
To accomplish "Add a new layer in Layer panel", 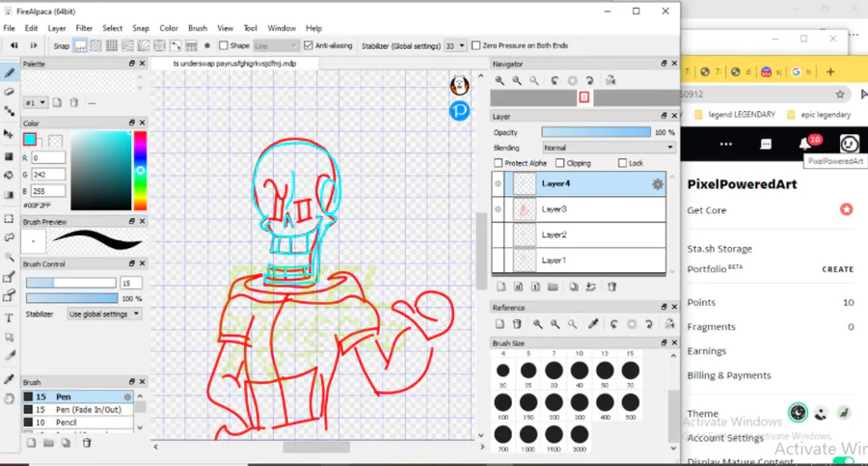I will (501, 287).
